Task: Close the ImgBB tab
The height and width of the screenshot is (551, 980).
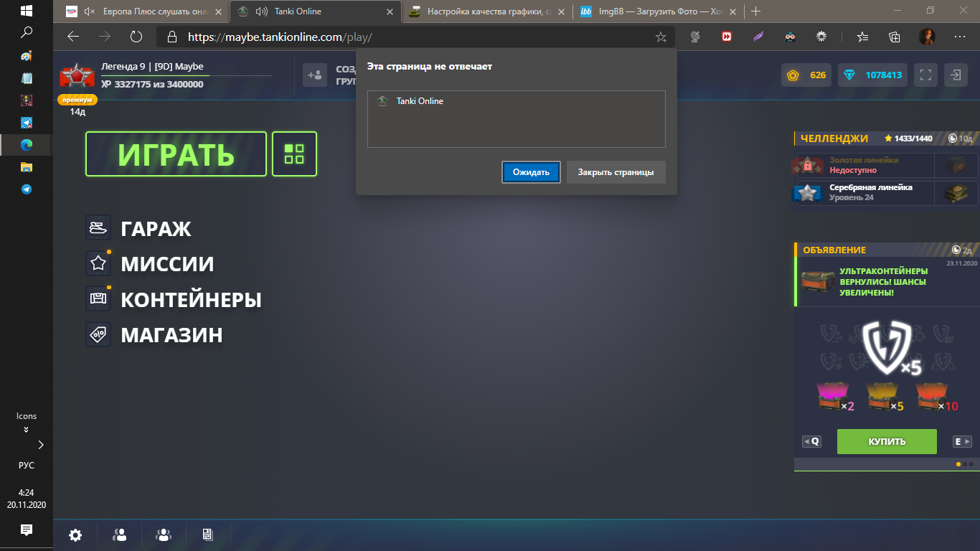Action: tap(732, 11)
